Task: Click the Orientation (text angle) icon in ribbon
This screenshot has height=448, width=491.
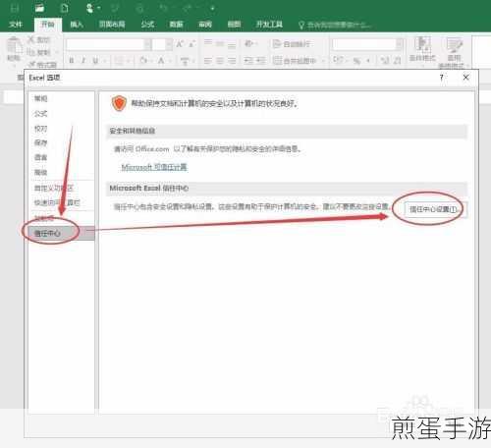Action: coord(248,43)
